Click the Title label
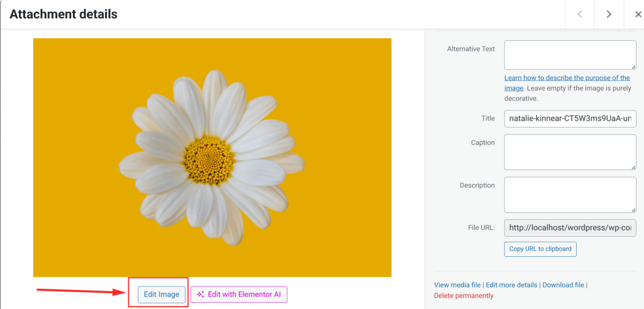Viewport: 644px width, 309px height. [x=488, y=118]
